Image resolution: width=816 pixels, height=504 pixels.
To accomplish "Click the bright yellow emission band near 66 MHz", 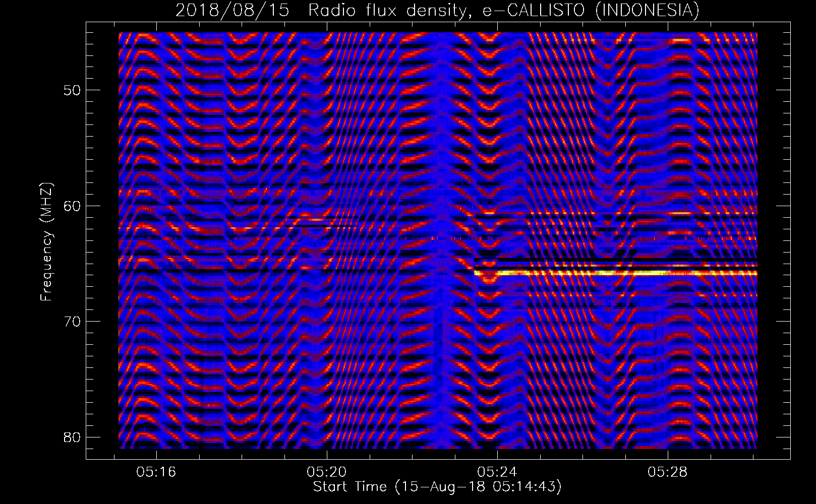I will pos(616,273).
